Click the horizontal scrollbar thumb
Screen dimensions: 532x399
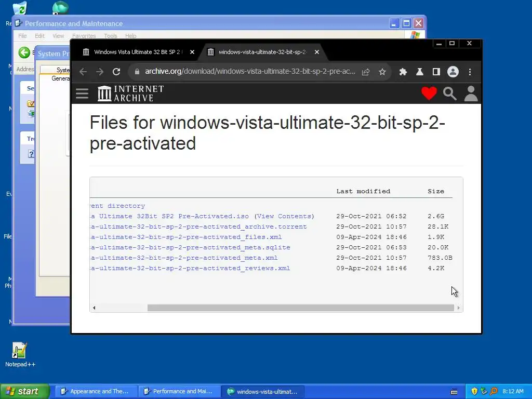(301, 308)
